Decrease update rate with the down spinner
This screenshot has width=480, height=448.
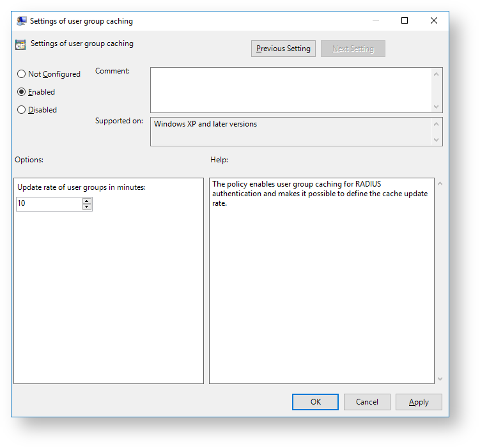(x=87, y=207)
